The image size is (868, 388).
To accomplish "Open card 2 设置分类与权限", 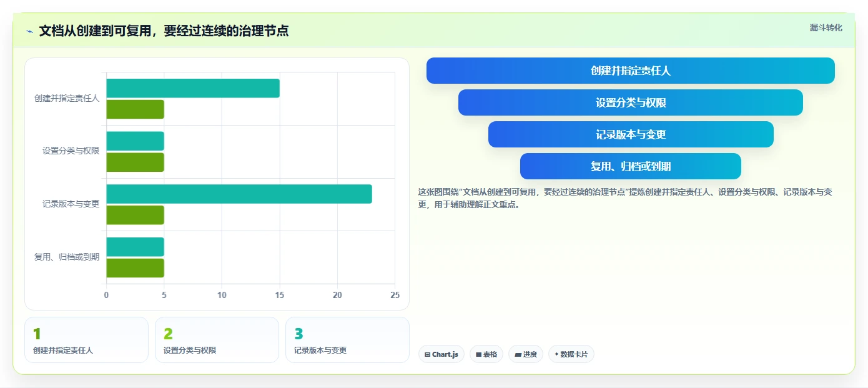I will point(217,340).
